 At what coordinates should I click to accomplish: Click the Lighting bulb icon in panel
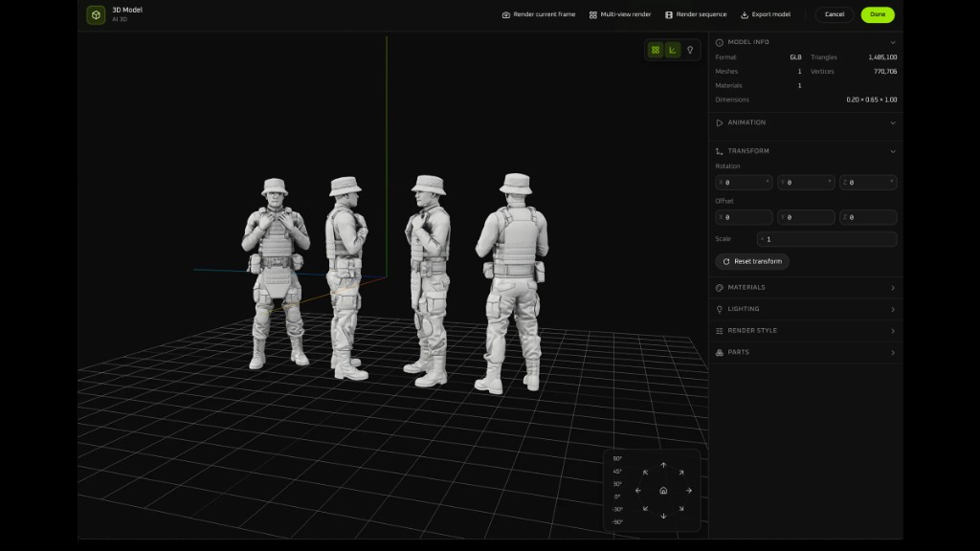tap(720, 309)
